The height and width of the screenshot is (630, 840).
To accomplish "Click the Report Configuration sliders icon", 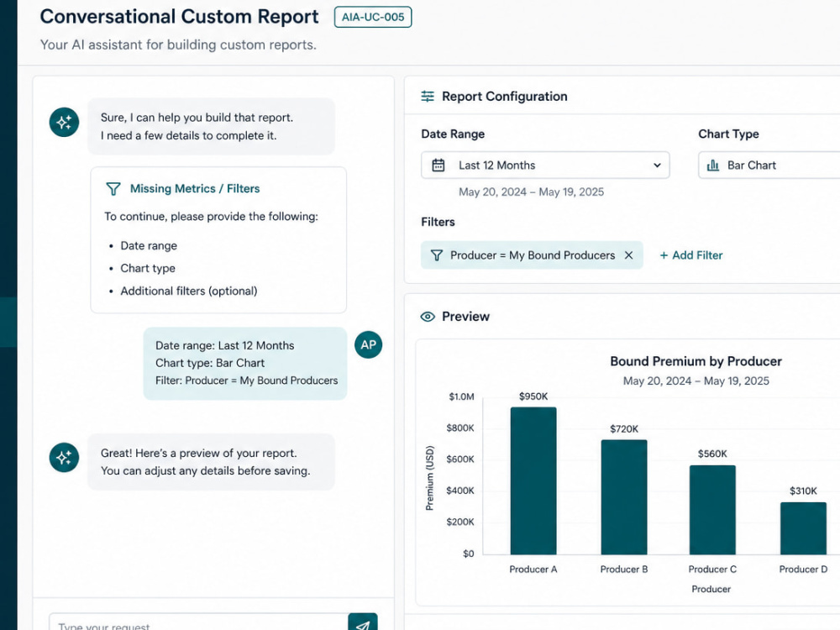I will tap(428, 97).
